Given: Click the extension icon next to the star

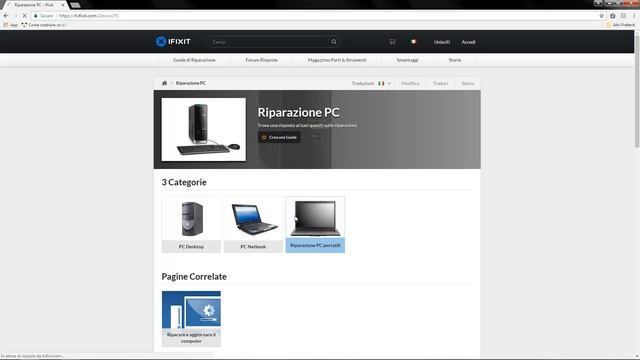Looking at the screenshot, I should tap(612, 16).
